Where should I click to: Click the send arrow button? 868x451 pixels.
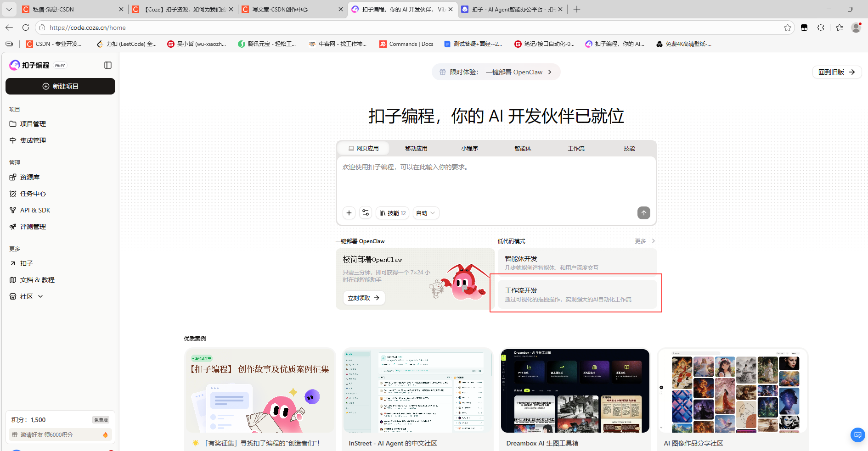click(644, 213)
